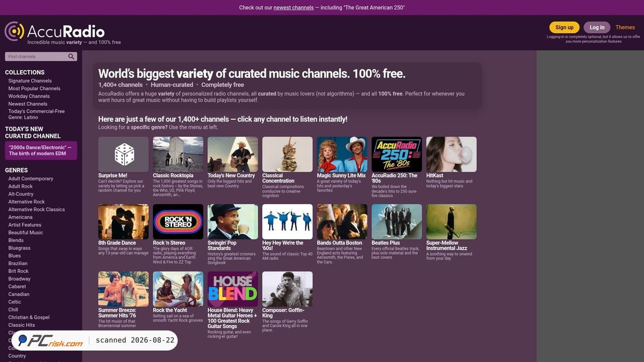
Task: Click the 8th Grade Dance title link
Action: [x=117, y=243]
